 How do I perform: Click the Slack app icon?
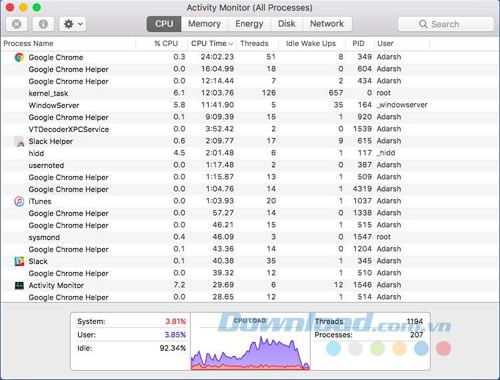click(19, 261)
